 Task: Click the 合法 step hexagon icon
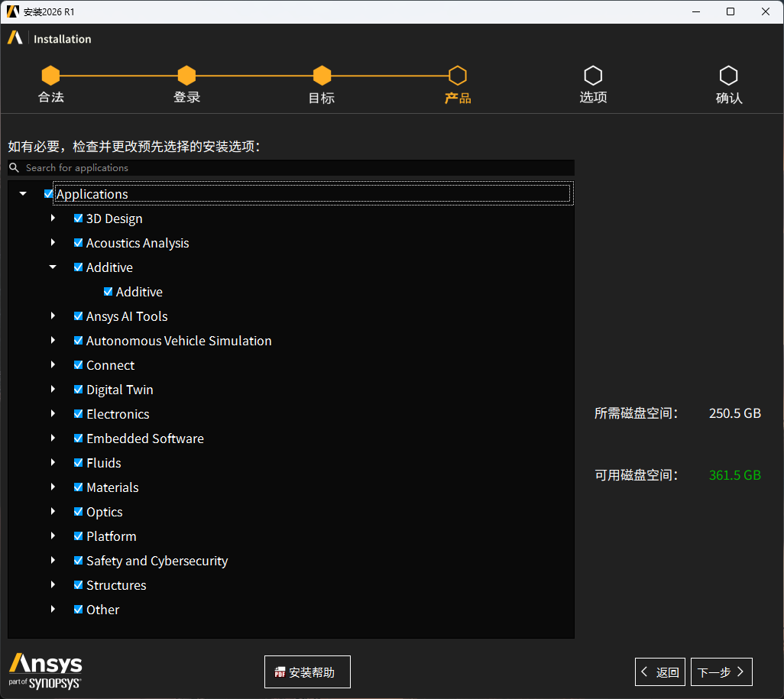[50, 76]
